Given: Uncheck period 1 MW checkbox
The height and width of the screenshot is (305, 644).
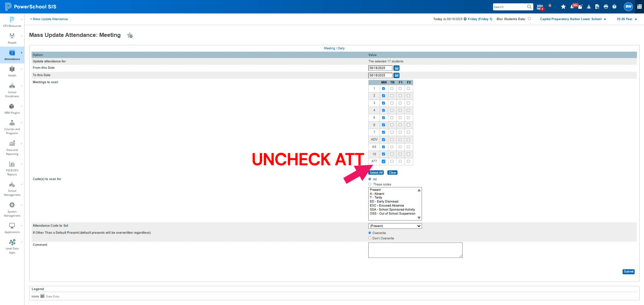Looking at the screenshot, I should [383, 89].
